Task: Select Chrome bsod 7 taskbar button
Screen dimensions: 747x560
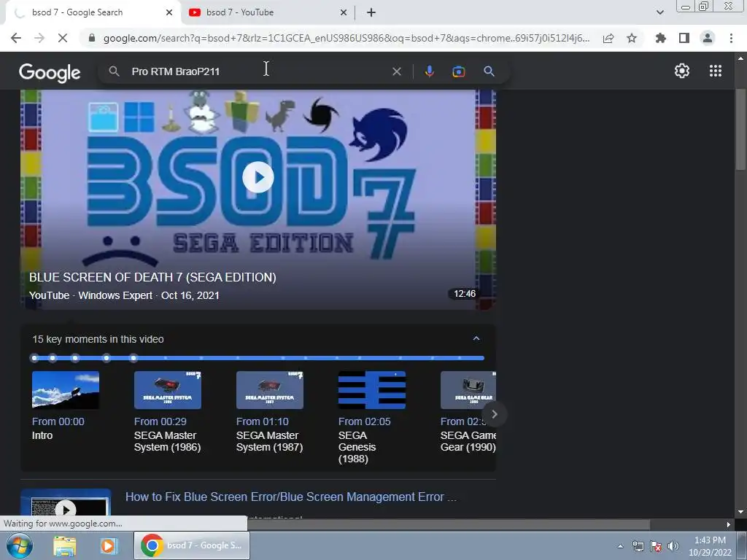Action: 192,545
